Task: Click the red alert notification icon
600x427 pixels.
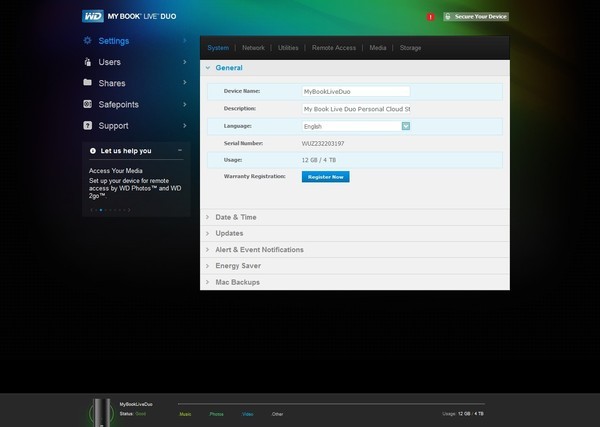Action: (x=431, y=17)
